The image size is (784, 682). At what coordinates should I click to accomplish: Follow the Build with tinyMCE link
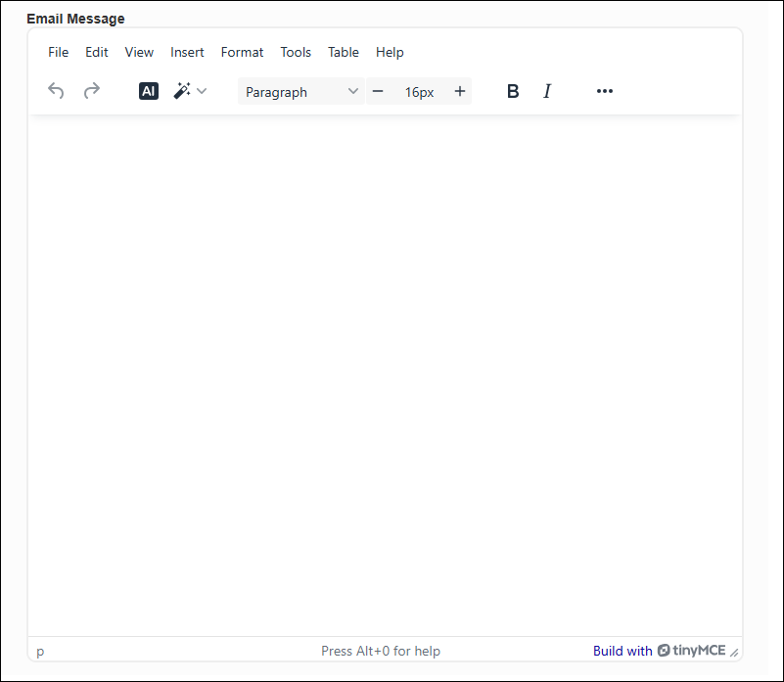coord(659,651)
